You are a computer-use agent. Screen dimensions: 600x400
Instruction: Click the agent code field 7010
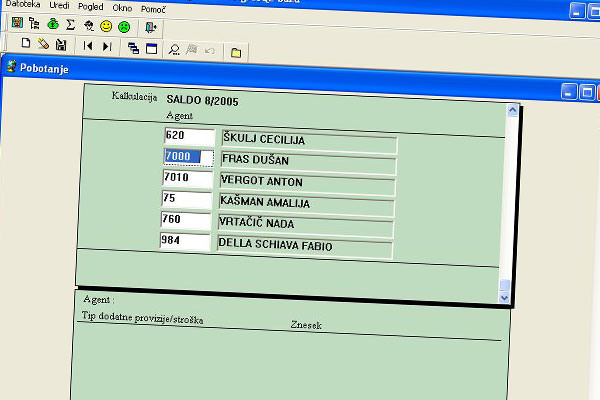(x=188, y=178)
